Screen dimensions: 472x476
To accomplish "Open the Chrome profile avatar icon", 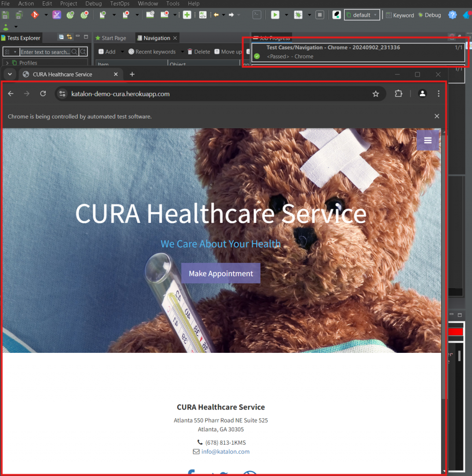I will [422, 94].
